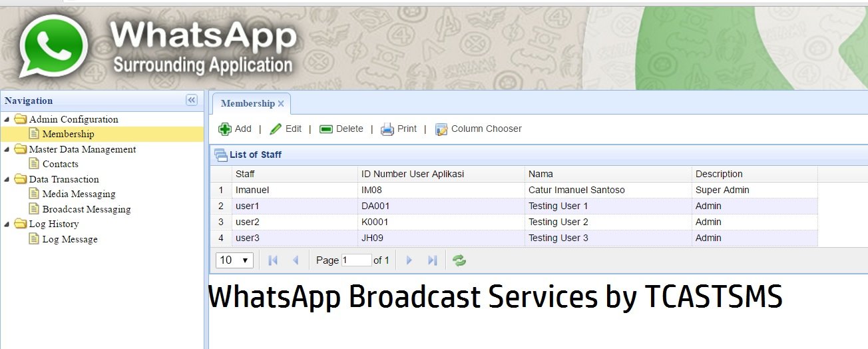The width and height of the screenshot is (868, 349).
Task: Sort by the Staff column header
Action: [295, 174]
